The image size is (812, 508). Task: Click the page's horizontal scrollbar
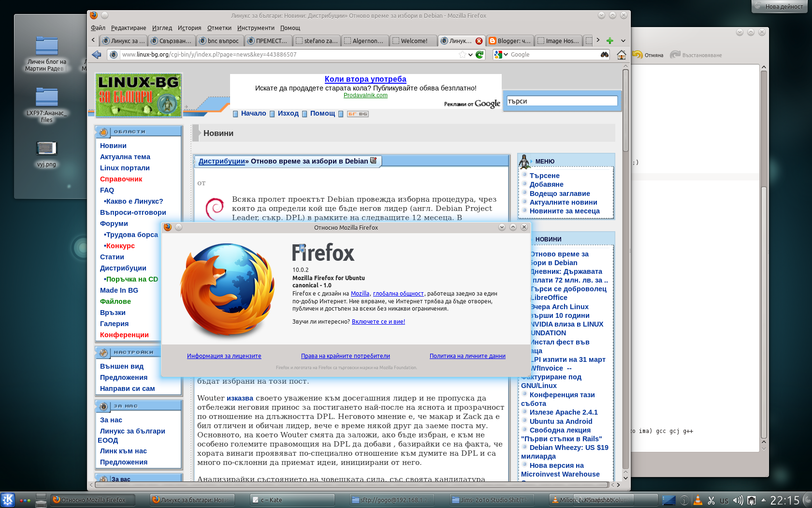pyautogui.click(x=351, y=484)
